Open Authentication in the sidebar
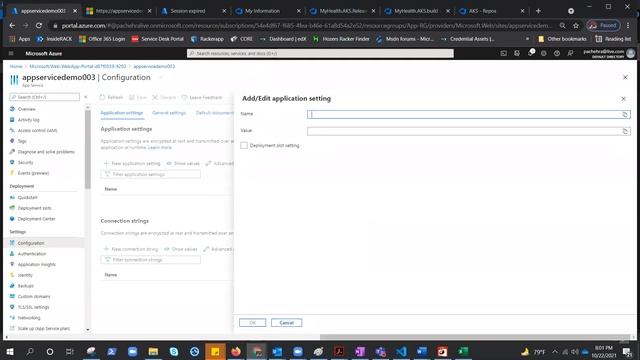Screen dimensions: 640x360 (32, 254)
